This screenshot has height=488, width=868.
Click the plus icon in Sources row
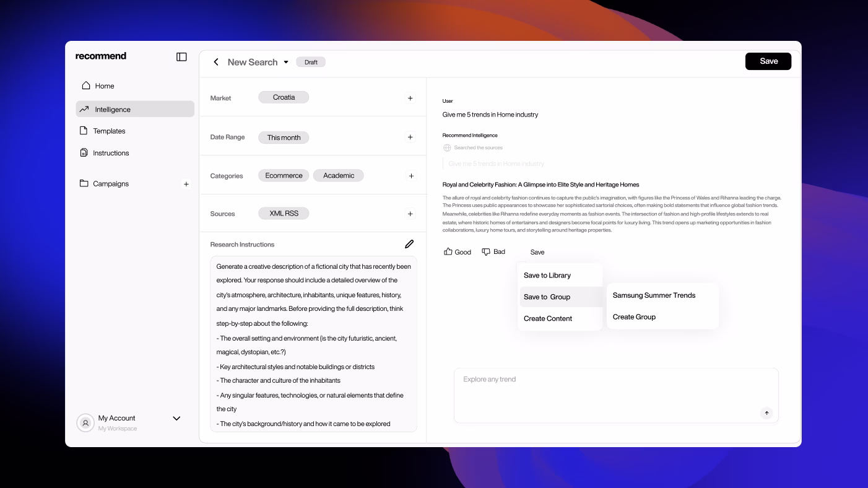[x=410, y=214]
